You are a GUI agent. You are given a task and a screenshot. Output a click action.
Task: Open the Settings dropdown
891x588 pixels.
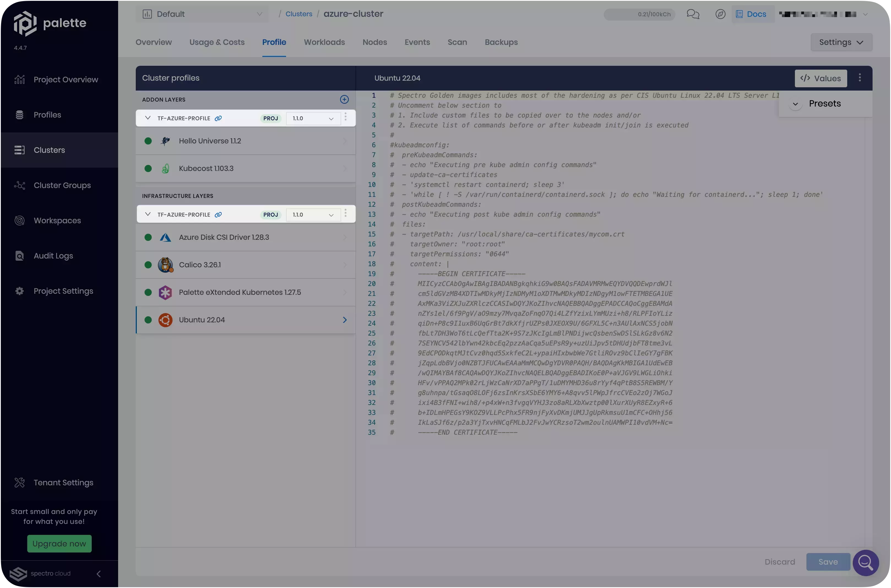click(841, 42)
